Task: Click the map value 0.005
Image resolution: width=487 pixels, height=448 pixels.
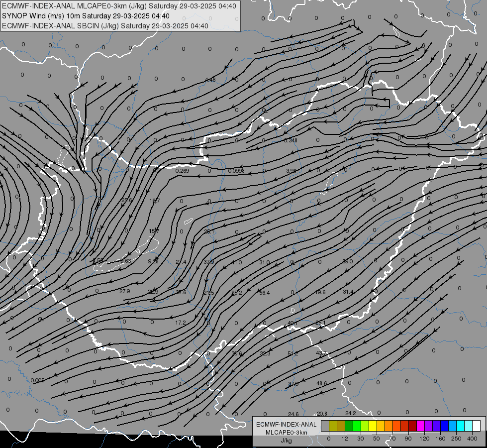Action: point(38,380)
